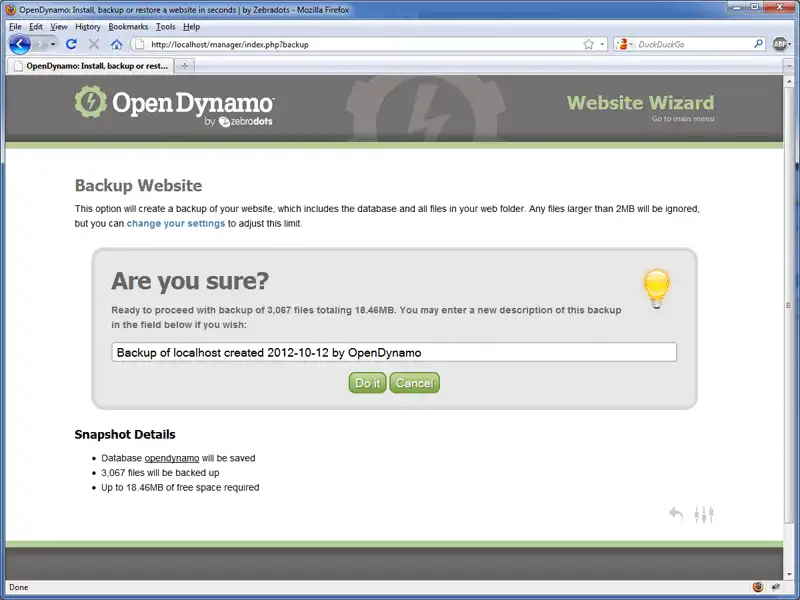Viewport: 800px width, 600px height.
Task: Click the backup description text field
Action: [394, 352]
